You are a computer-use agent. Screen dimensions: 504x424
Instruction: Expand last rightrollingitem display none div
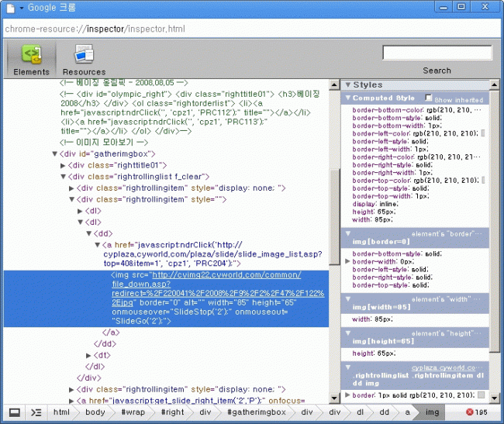(x=71, y=390)
